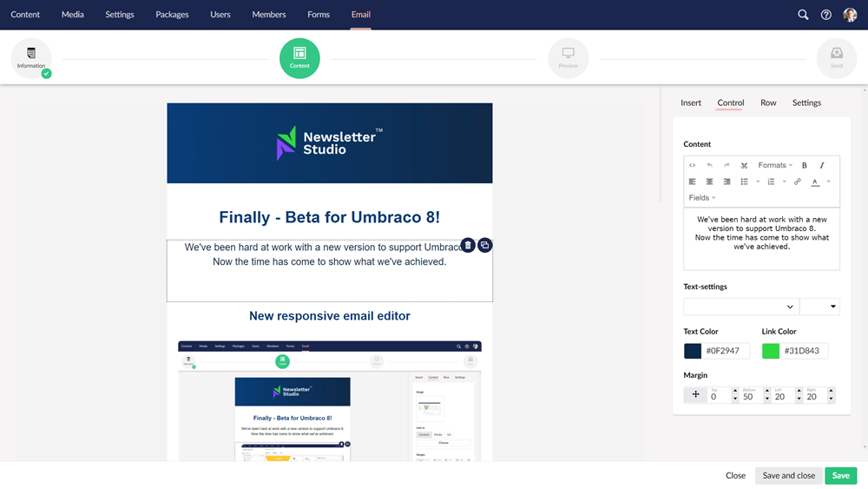Image resolution: width=868 pixels, height=489 pixels.
Task: Select the Content step circle
Action: pos(299,58)
